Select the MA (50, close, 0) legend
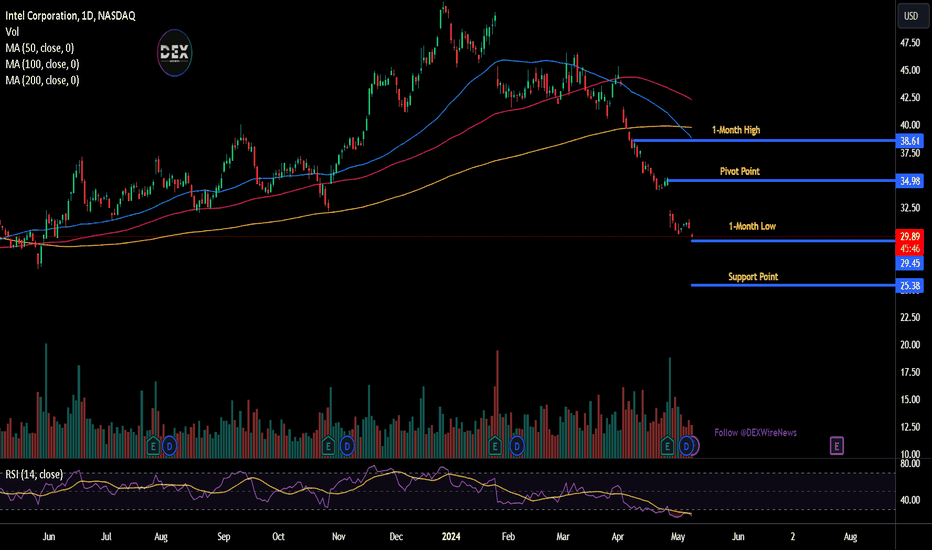This screenshot has width=932, height=550. [40, 48]
